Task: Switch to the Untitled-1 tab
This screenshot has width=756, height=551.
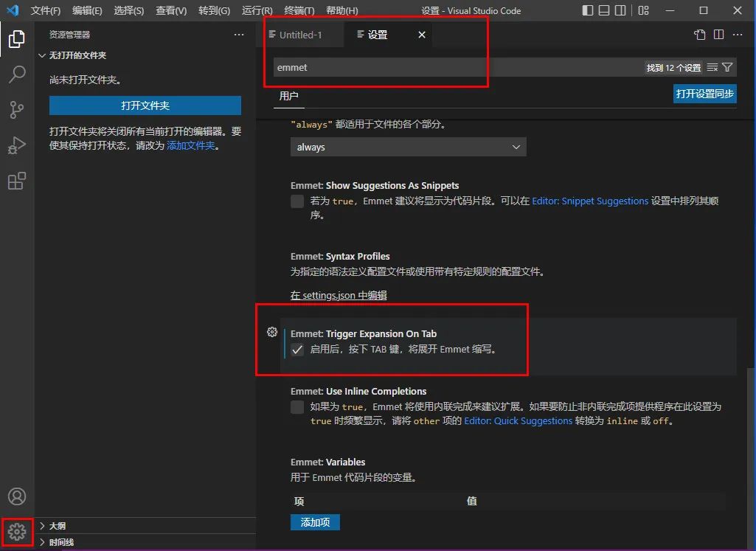Action: pyautogui.click(x=300, y=35)
